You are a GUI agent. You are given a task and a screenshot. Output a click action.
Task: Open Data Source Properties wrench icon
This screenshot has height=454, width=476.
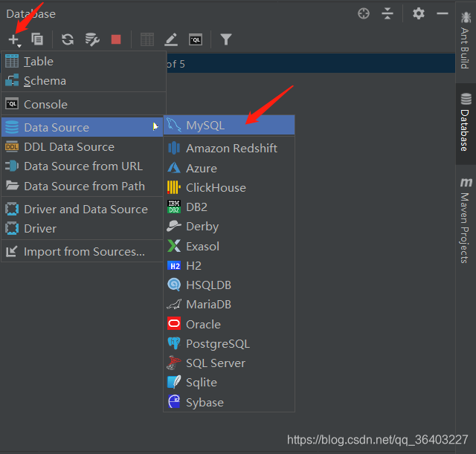(x=92, y=39)
